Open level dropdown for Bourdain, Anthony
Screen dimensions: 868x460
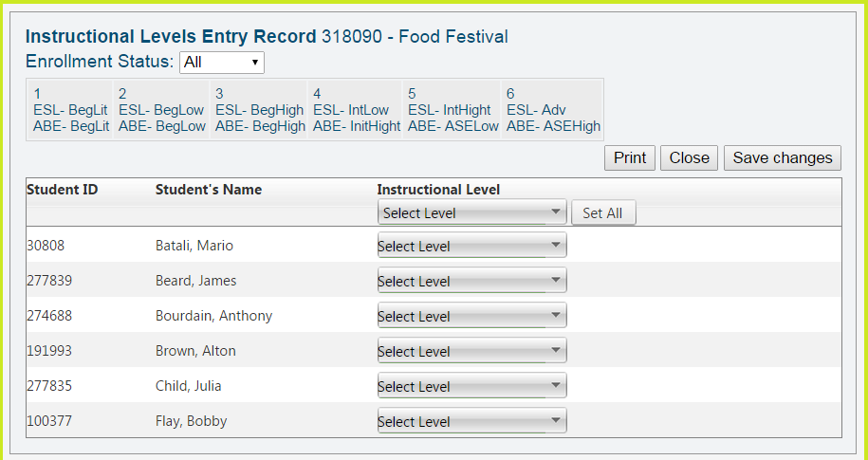coord(471,317)
